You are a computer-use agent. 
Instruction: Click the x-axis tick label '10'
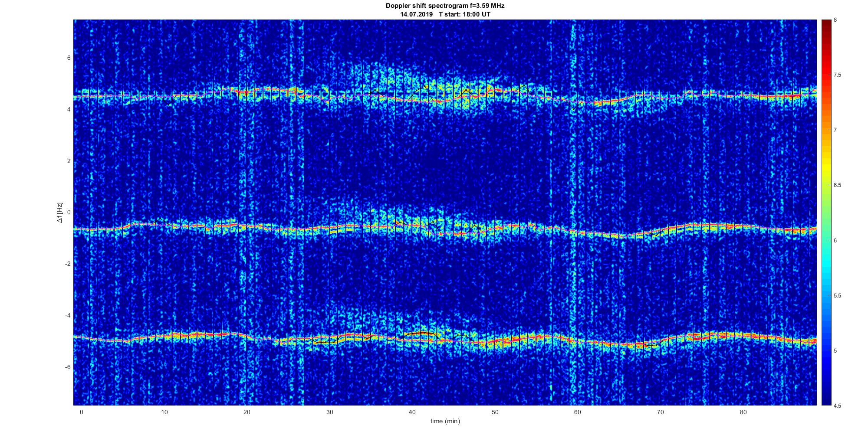(x=164, y=412)
